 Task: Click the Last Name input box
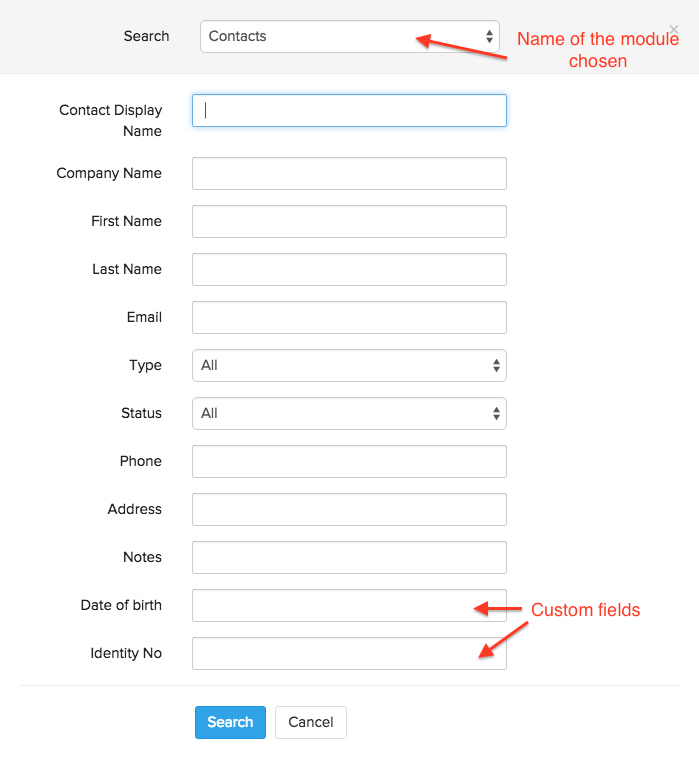[x=349, y=270]
